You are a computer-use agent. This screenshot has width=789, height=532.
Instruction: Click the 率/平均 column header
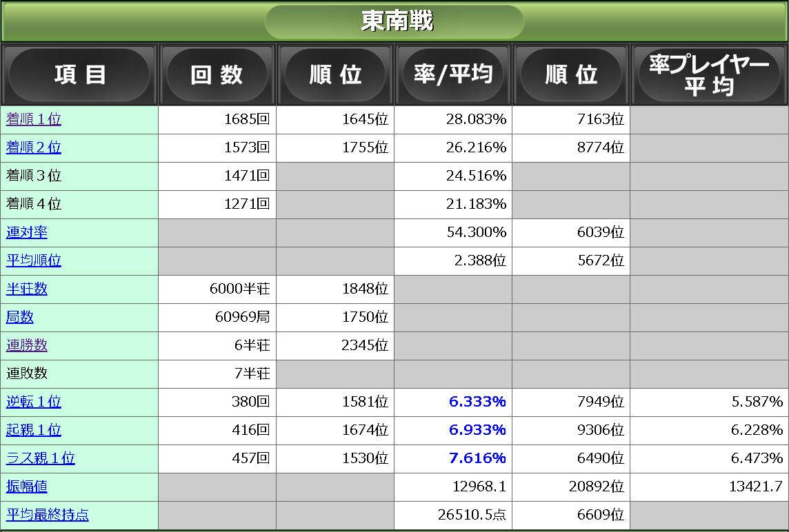point(452,74)
